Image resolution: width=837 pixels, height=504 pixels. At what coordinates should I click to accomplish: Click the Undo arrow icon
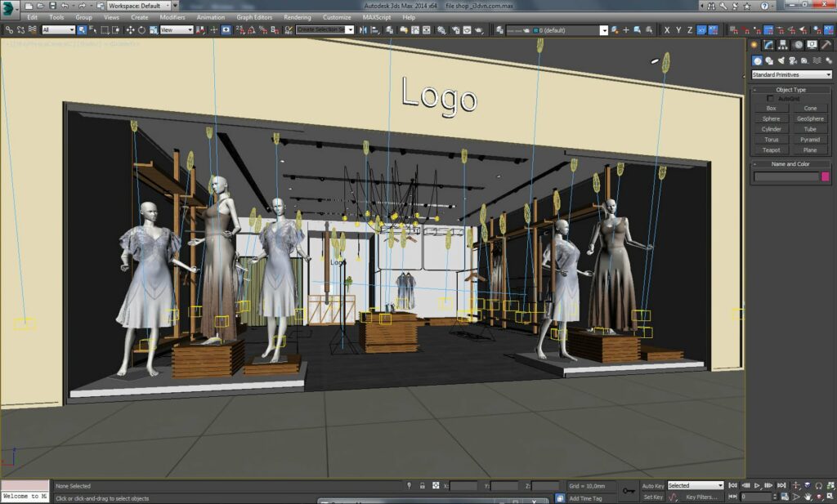[65, 6]
